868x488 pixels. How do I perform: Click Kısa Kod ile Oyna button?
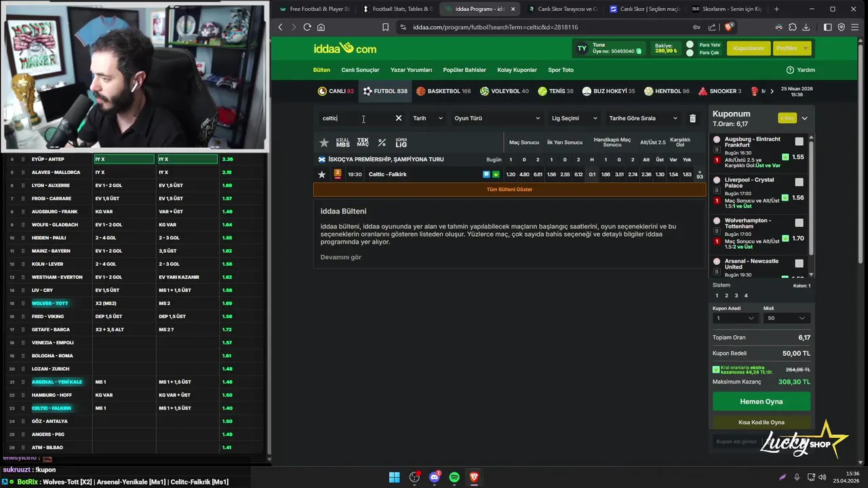[761, 422]
